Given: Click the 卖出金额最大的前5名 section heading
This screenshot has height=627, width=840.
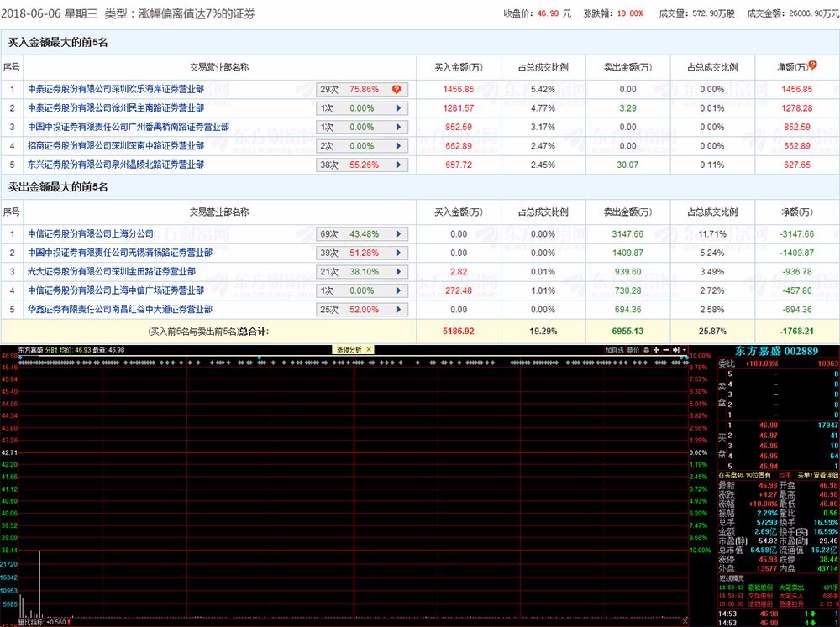Looking at the screenshot, I should point(58,187).
